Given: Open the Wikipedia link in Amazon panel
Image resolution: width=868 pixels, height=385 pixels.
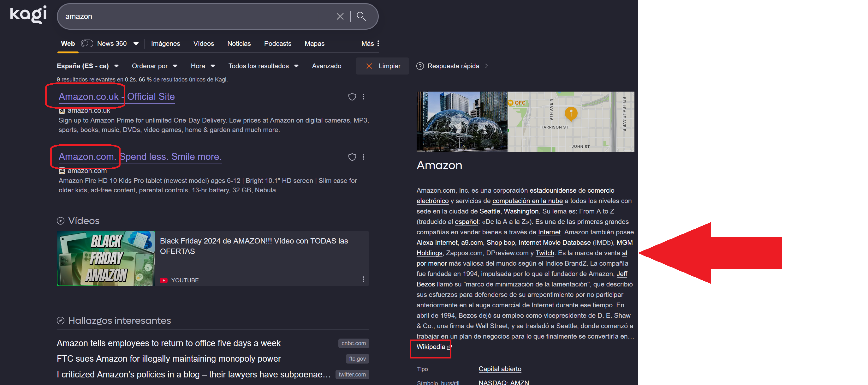Looking at the screenshot, I should point(431,346).
